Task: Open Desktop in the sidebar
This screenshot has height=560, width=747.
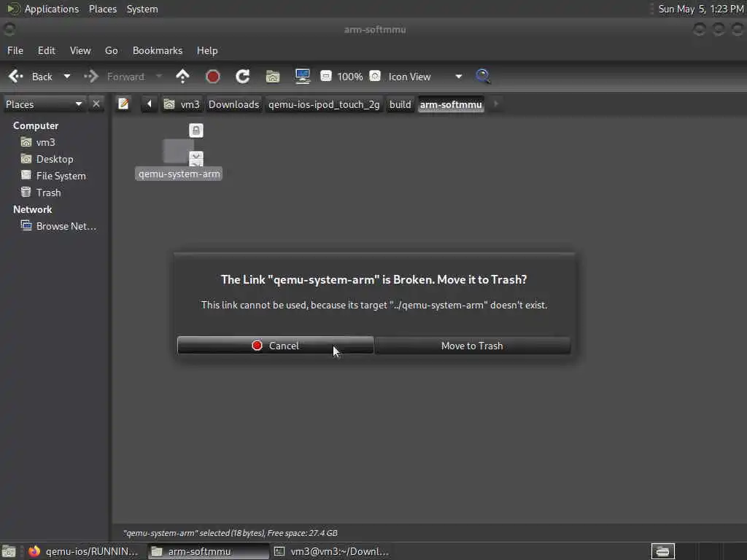Action: (47, 159)
